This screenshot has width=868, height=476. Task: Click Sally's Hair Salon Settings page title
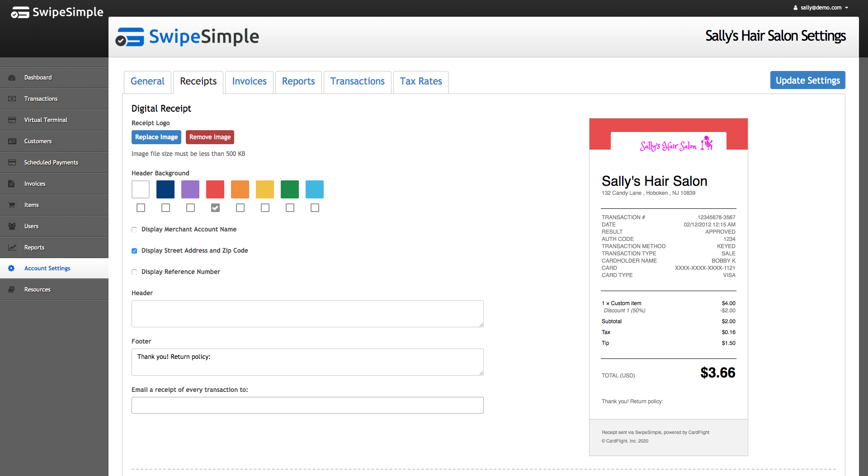775,36
